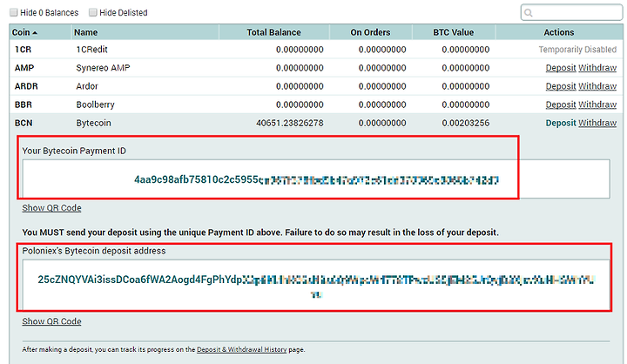The image size is (627, 364).
Task: Open Deposit for Synereo AMP
Action: [x=561, y=68]
